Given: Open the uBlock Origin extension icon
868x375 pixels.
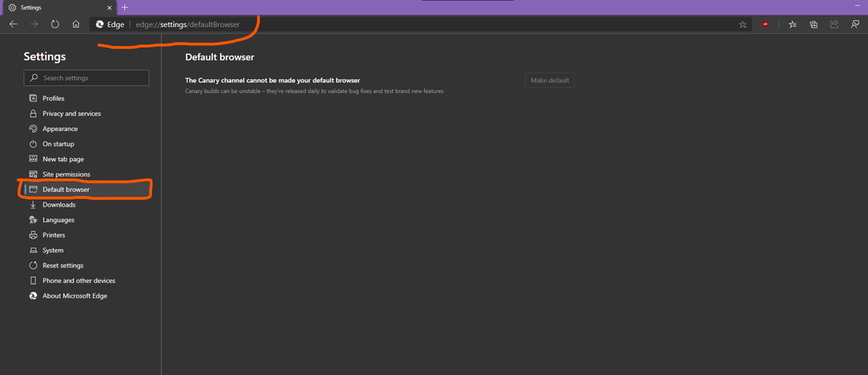Looking at the screenshot, I should [765, 24].
